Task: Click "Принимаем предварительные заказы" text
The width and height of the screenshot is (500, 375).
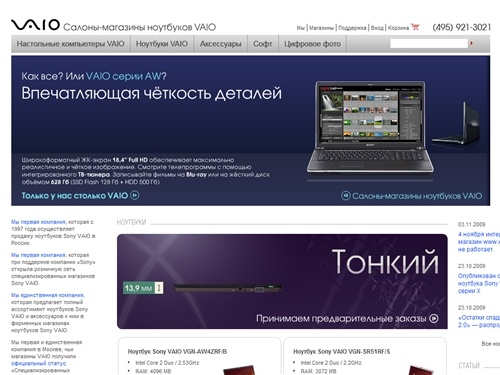Action: (341, 319)
